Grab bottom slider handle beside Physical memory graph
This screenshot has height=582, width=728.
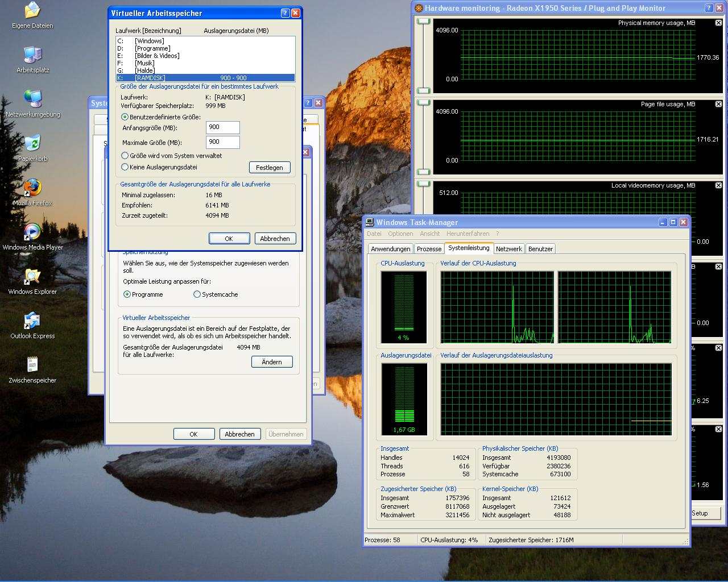coord(423,91)
